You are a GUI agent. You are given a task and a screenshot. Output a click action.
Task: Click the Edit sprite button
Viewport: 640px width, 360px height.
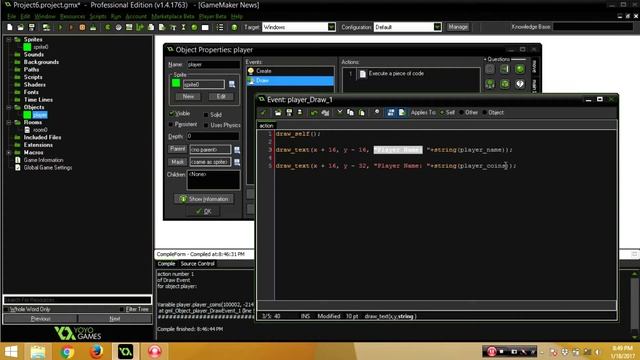click(x=221, y=97)
